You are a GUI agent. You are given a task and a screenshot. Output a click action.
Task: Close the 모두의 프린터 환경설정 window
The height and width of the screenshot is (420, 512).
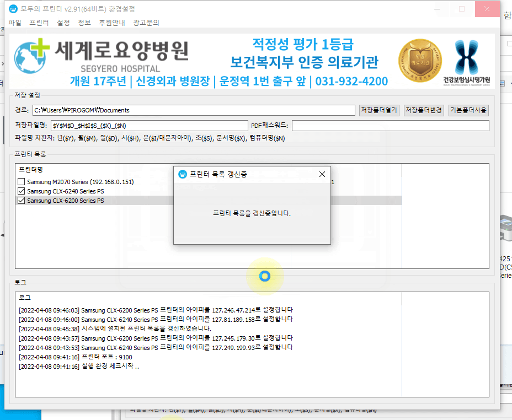487,9
